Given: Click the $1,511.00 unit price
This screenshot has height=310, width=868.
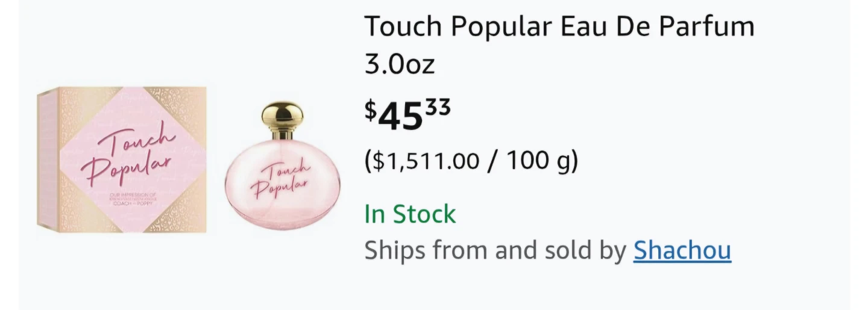Looking at the screenshot, I should (427, 161).
